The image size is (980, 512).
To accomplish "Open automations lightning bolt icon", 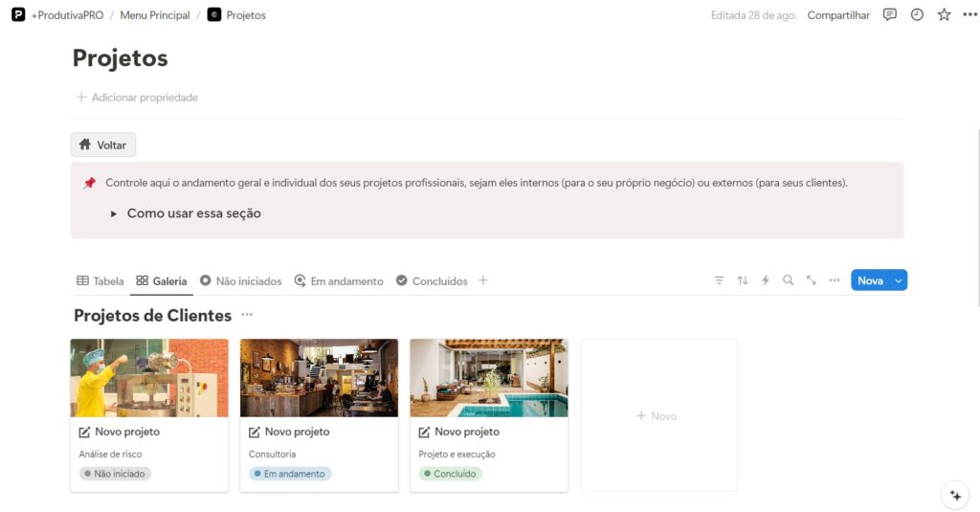I will 766,280.
